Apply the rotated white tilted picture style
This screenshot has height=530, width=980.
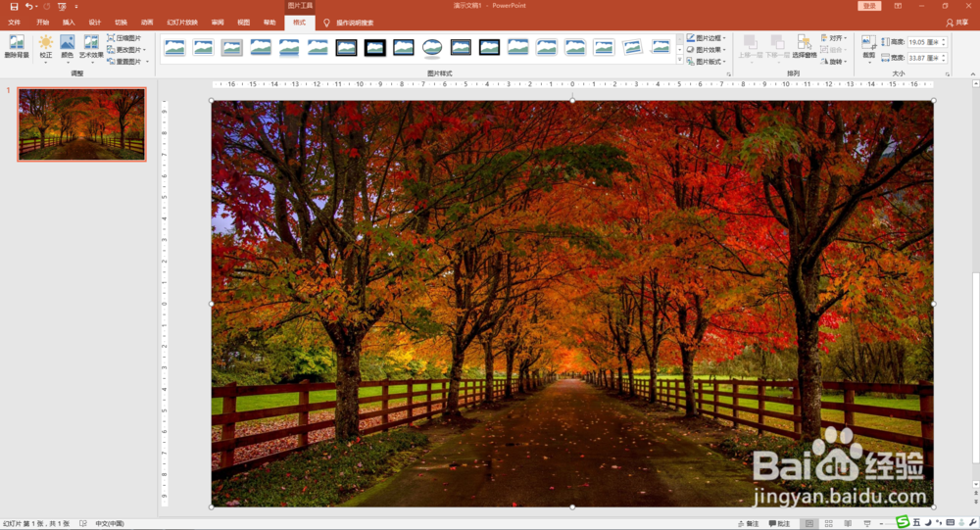coord(632,47)
